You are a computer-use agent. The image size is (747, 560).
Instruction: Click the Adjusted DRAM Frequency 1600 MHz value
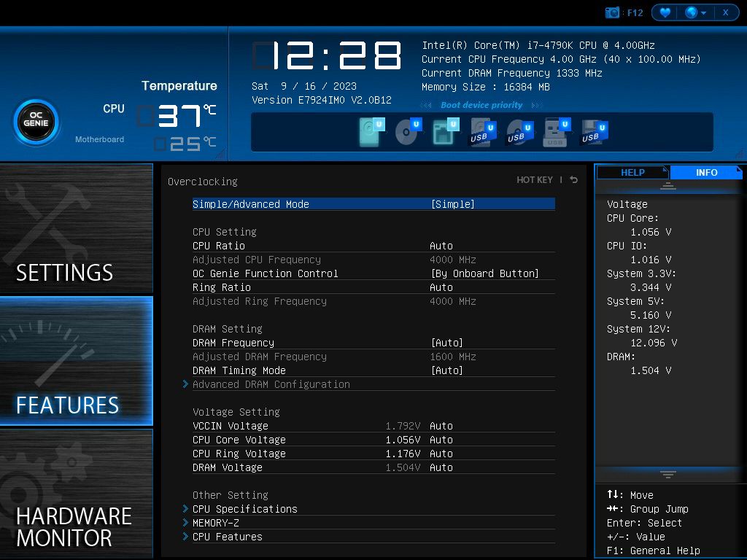(x=452, y=357)
